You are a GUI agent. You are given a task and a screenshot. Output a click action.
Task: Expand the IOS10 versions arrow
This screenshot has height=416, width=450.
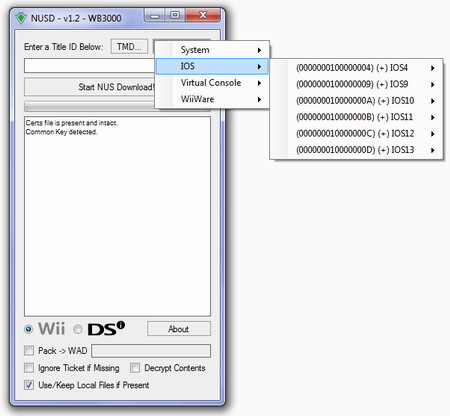(x=433, y=101)
